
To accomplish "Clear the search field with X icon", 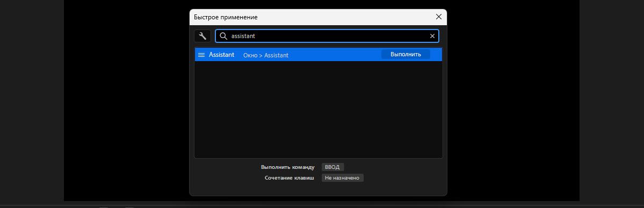I will [x=432, y=36].
